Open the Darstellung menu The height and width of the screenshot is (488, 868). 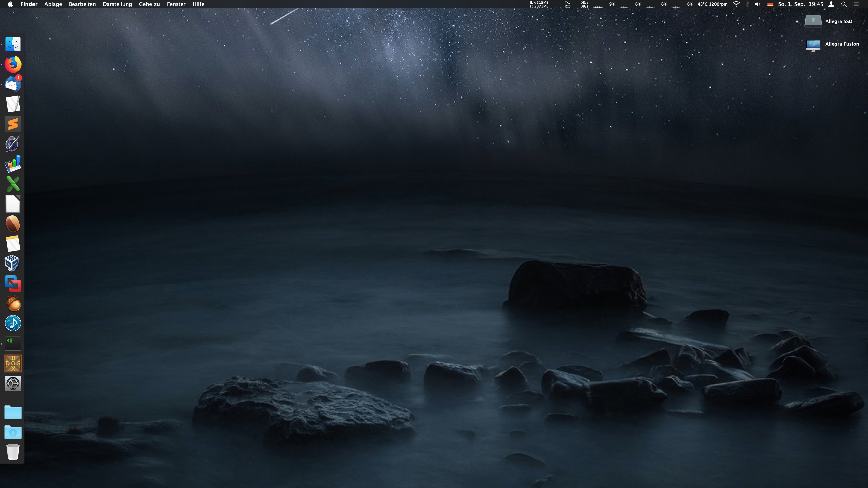pyautogui.click(x=117, y=4)
